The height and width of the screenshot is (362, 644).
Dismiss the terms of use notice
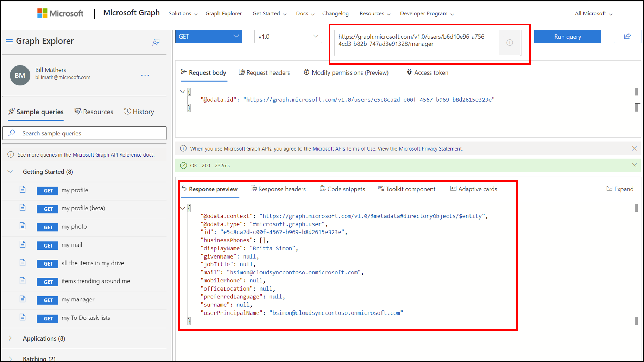[634, 148]
